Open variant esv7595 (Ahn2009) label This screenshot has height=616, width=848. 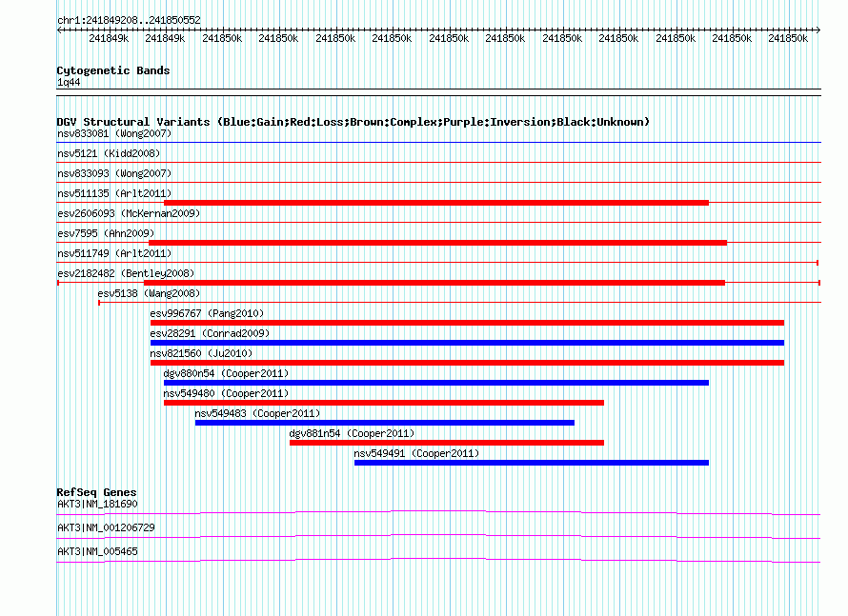tap(106, 233)
